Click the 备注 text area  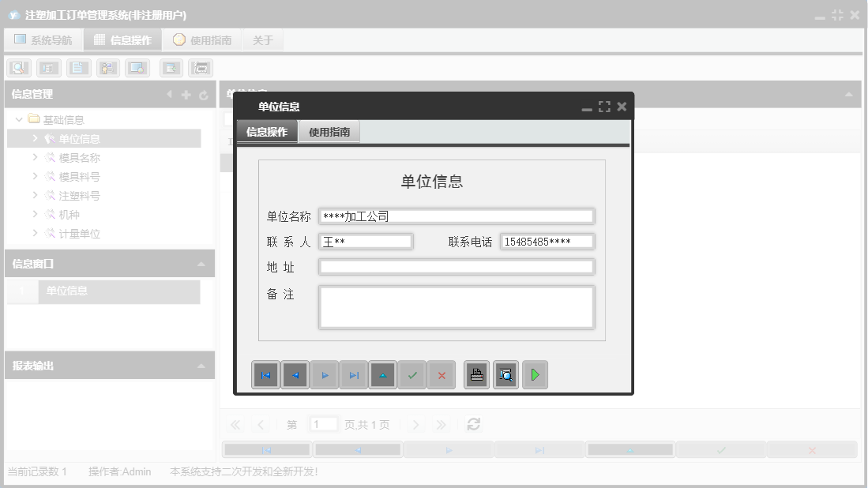pos(457,308)
